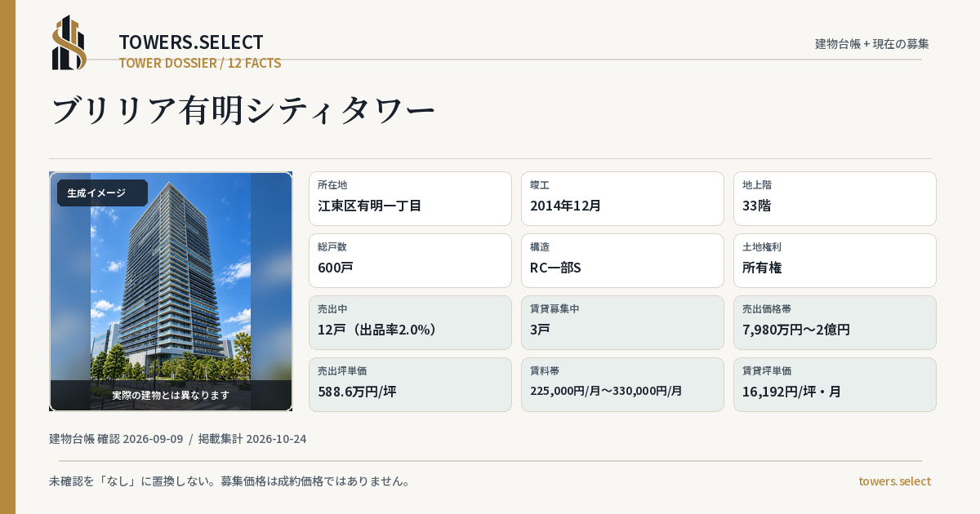
Task: Select the 総戸数 600戸 card
Action: [x=410, y=260]
